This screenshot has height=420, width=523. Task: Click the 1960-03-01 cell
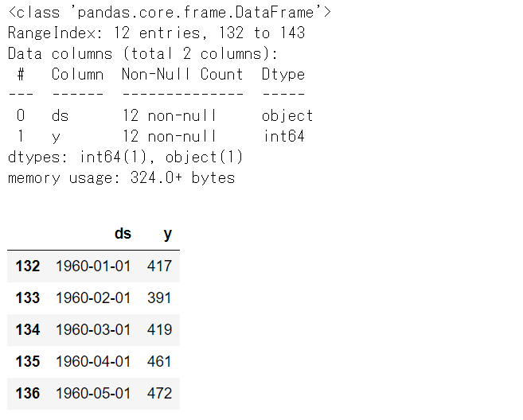coord(93,329)
